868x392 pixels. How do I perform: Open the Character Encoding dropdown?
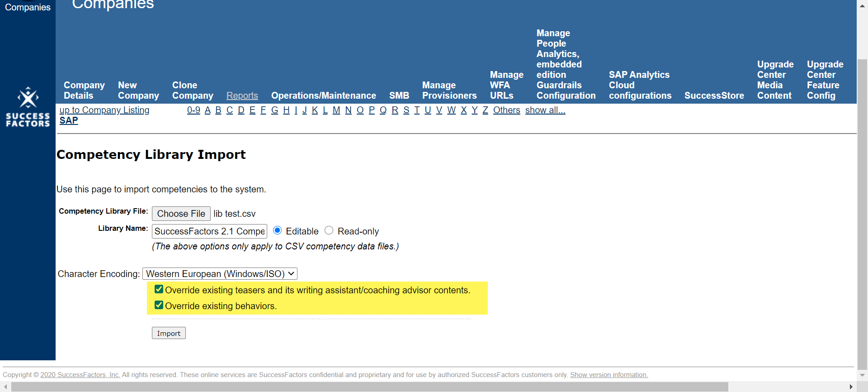[220, 274]
